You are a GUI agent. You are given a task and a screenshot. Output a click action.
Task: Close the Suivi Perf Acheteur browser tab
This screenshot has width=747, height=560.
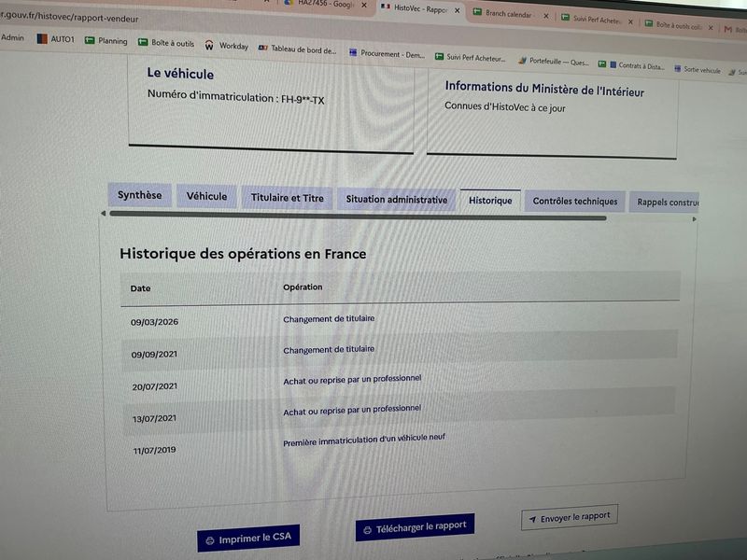coord(630,21)
